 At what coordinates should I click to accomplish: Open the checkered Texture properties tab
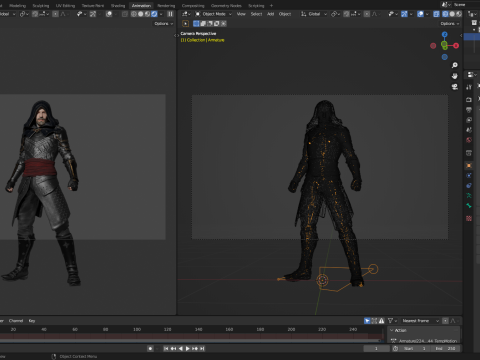(469, 218)
